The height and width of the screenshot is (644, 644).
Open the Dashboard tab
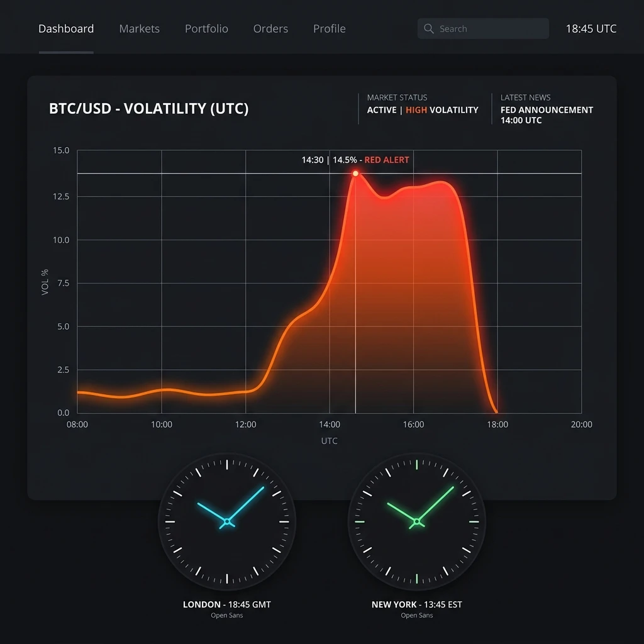[x=66, y=29]
